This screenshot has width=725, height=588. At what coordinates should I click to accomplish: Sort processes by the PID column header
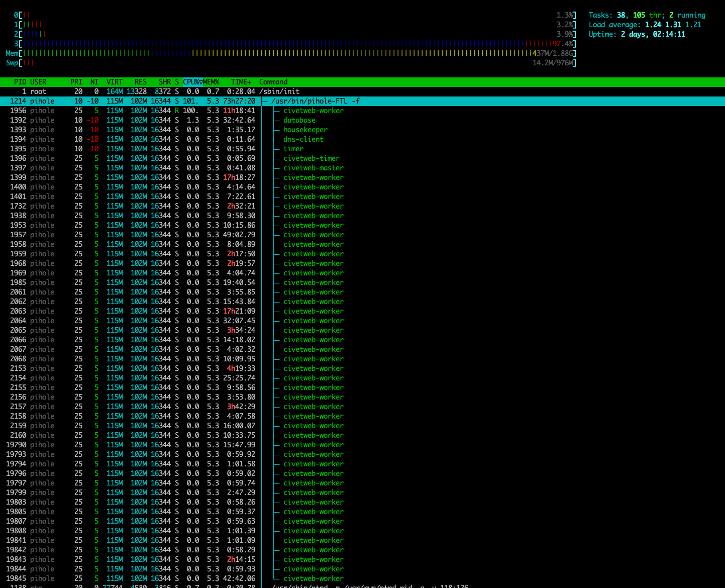click(20, 82)
